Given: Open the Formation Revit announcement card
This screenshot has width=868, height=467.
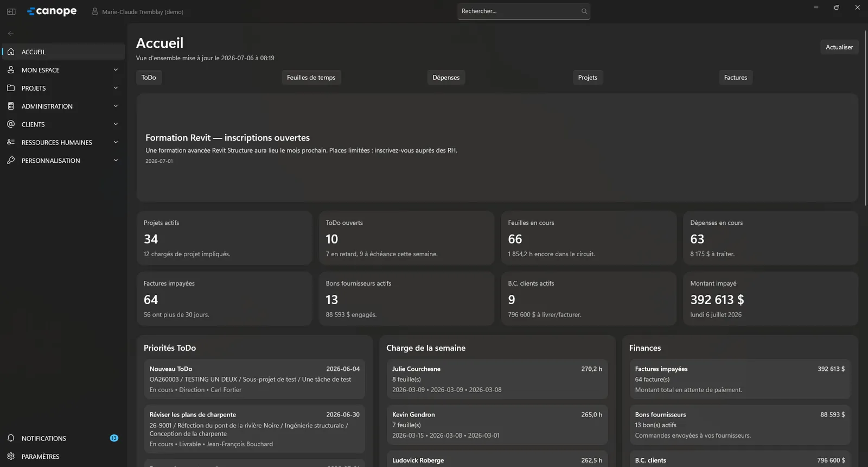Looking at the screenshot, I should 497,148.
